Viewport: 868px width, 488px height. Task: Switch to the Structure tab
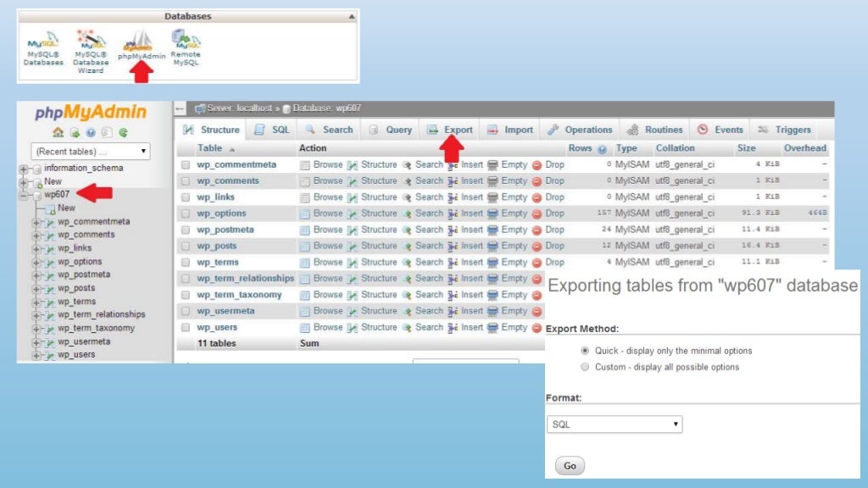tap(211, 130)
